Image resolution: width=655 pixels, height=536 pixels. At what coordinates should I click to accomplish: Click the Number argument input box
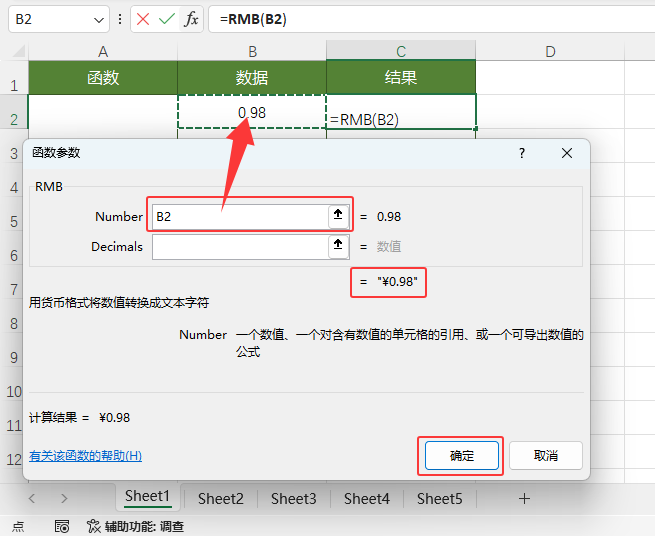tap(240, 217)
